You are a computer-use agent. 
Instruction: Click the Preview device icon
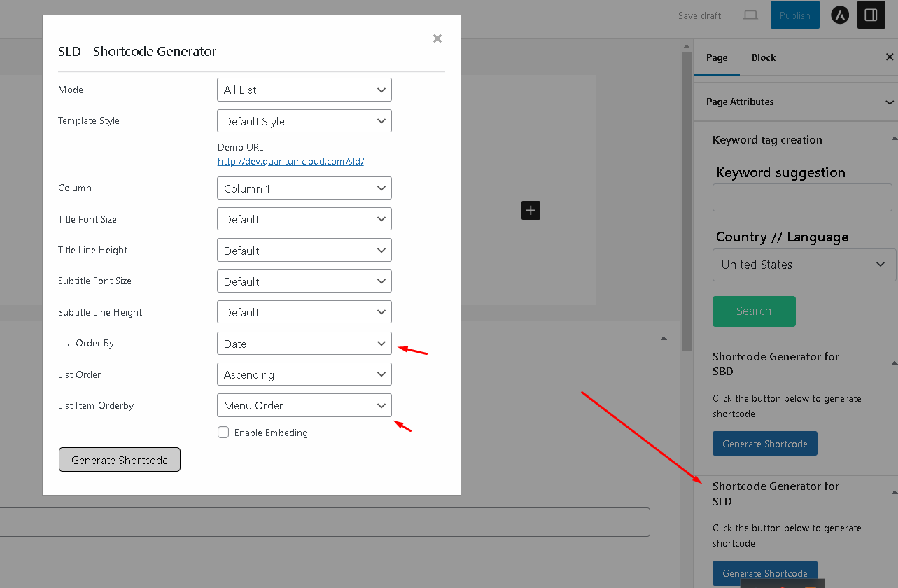[750, 15]
